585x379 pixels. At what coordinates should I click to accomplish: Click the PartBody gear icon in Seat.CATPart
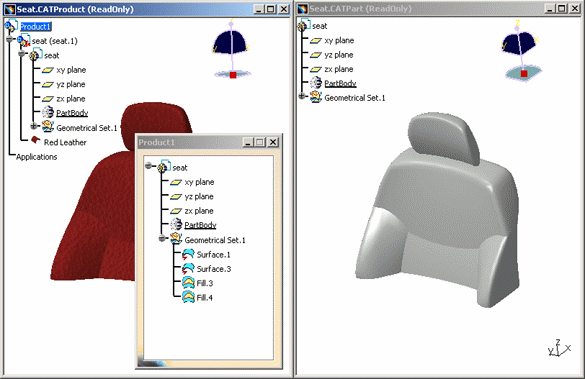(316, 83)
